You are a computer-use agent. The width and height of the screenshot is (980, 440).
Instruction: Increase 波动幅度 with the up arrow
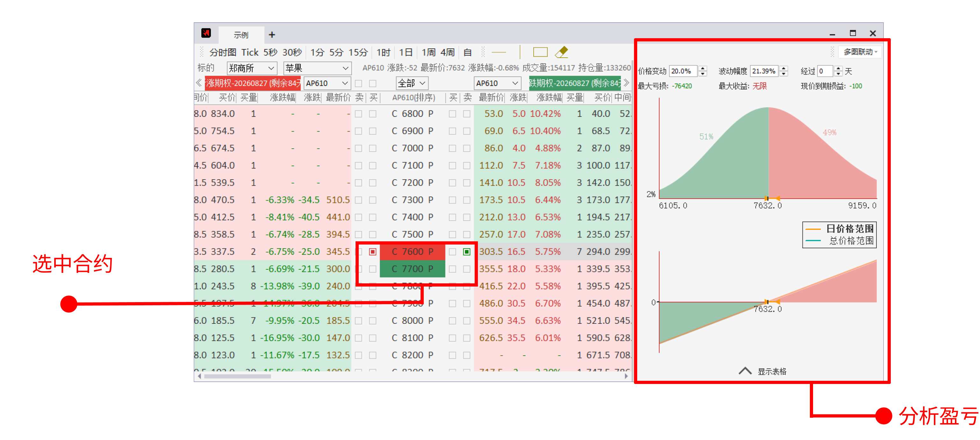[783, 68]
